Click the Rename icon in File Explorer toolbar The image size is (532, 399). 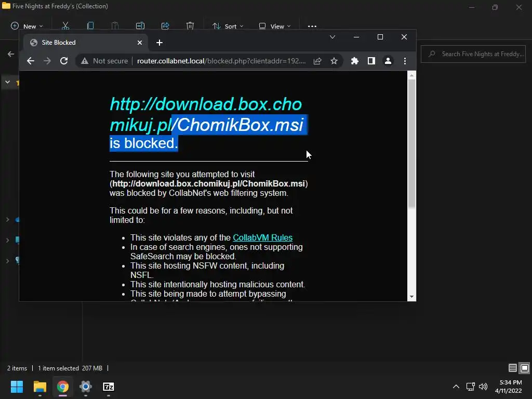pyautogui.click(x=140, y=26)
